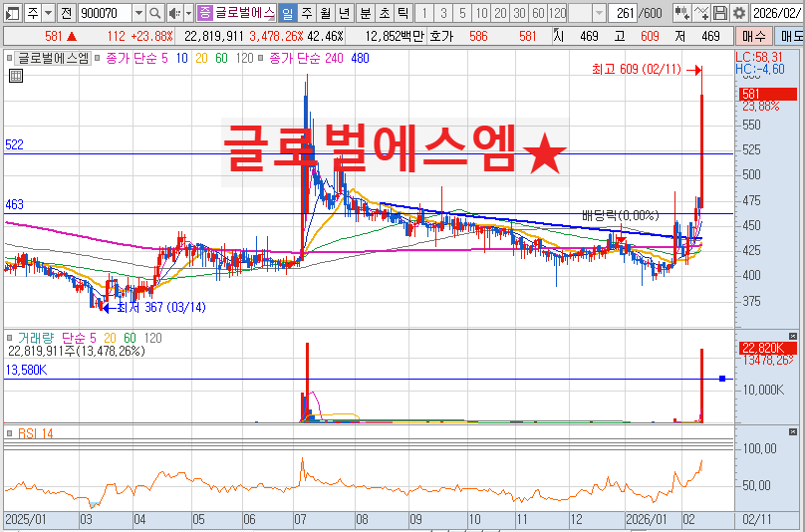Select monthly 월 chart period
Image resolution: width=805 pixels, height=532 pixels.
pyautogui.click(x=326, y=13)
